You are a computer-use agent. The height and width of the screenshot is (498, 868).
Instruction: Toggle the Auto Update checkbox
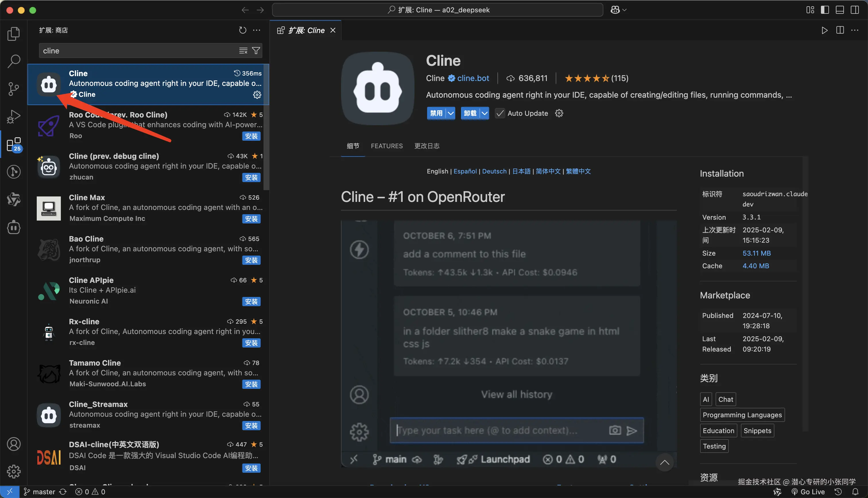point(500,113)
